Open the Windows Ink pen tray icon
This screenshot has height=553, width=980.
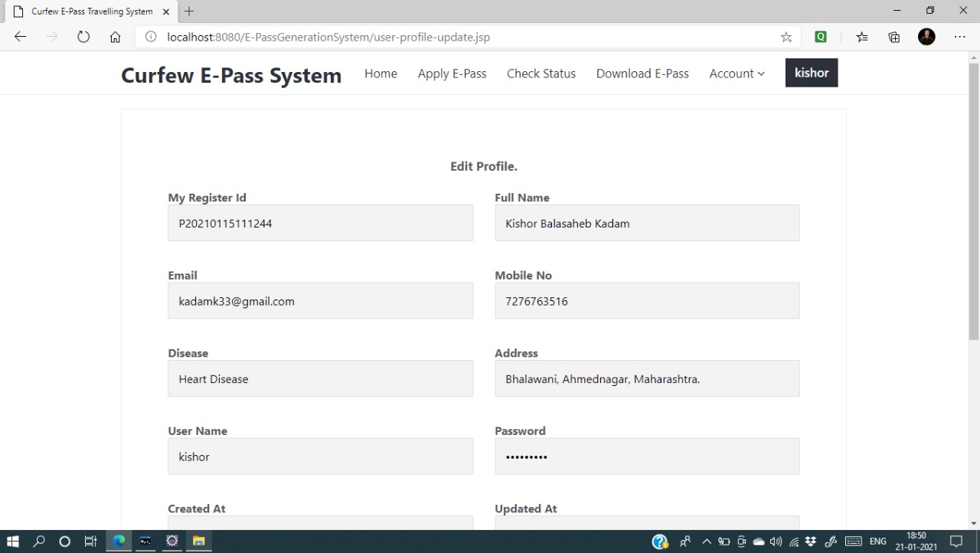830,542
